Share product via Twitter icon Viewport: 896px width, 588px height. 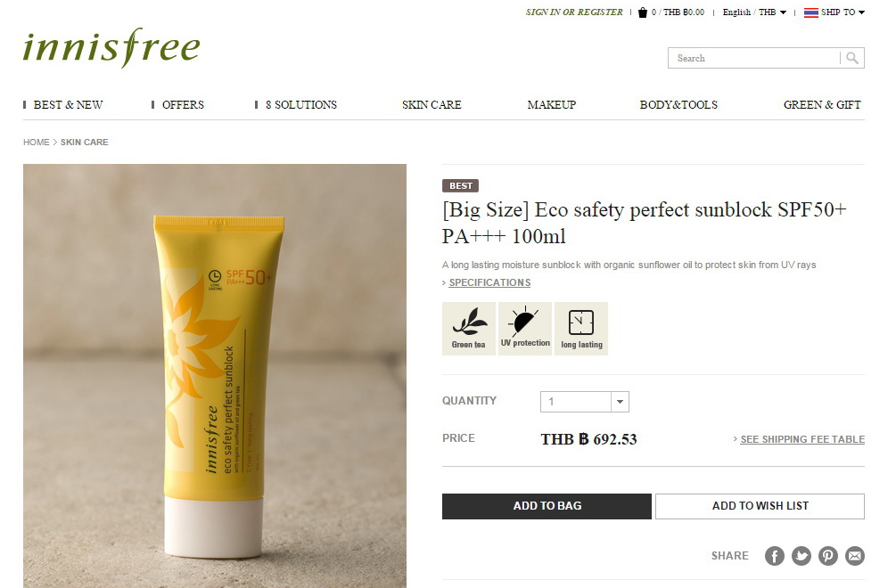[801, 555]
